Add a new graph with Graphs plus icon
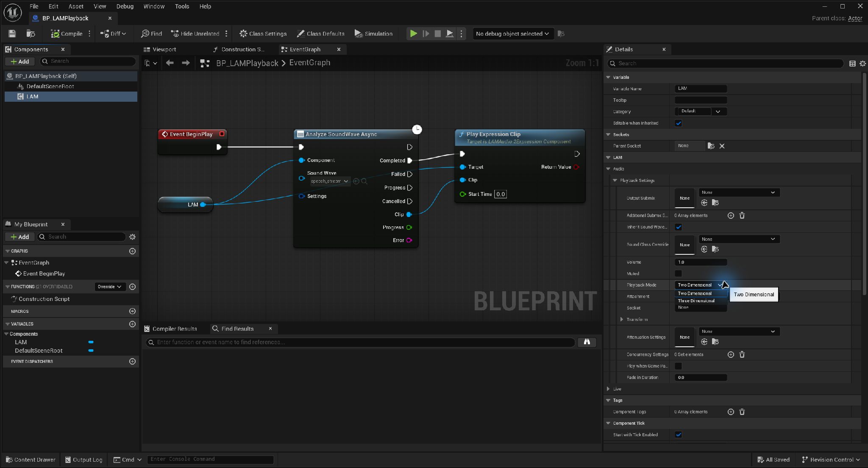This screenshot has height=468, width=868. (x=132, y=251)
